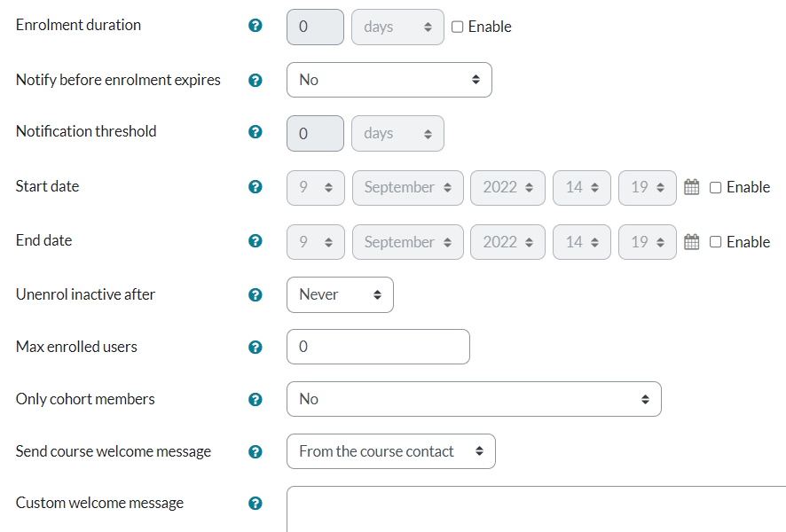Click Start date help icon
This screenshot has height=532, width=786.
coord(255,187)
